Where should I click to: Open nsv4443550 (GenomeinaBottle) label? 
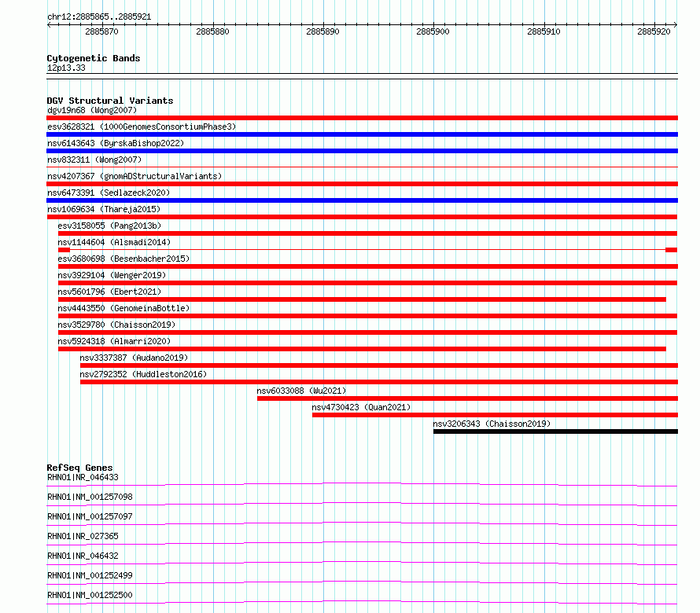point(123,308)
